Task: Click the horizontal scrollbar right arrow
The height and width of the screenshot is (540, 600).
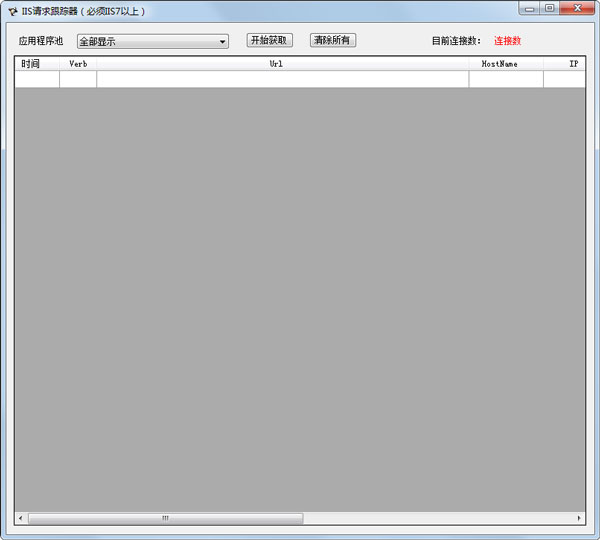Action: point(579,518)
